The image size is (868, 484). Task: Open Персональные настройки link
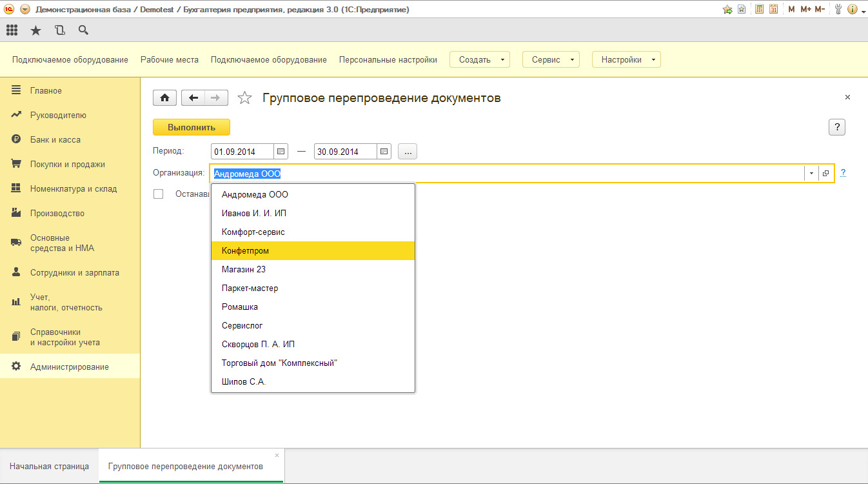(388, 59)
